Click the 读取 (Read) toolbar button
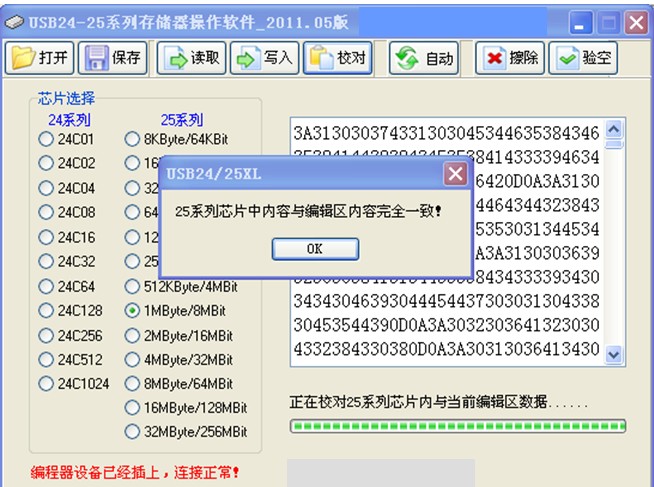The width and height of the screenshot is (654, 487). 191,58
